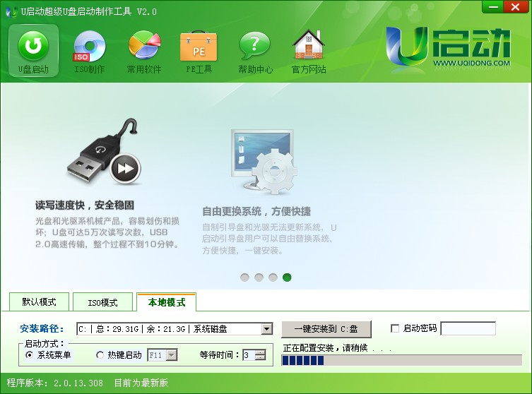Expand the 安装路径 drive dropdown
Viewport: 532px width, 394px height.
pos(266,329)
